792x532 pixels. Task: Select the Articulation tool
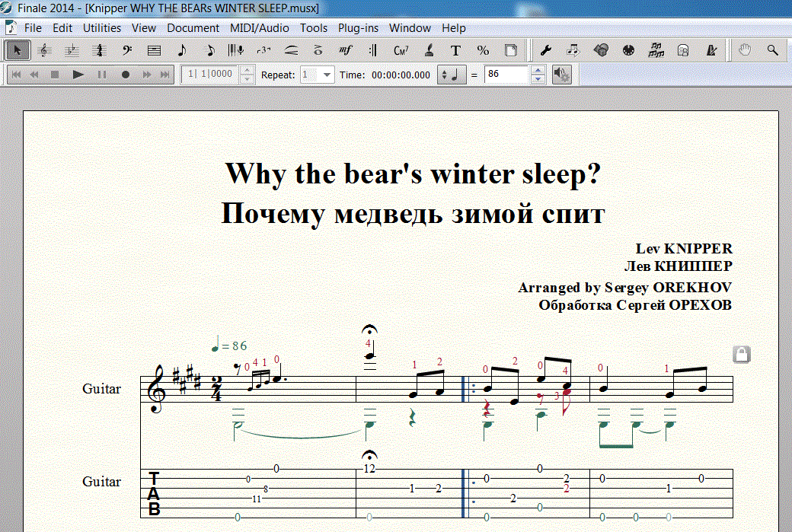point(318,50)
